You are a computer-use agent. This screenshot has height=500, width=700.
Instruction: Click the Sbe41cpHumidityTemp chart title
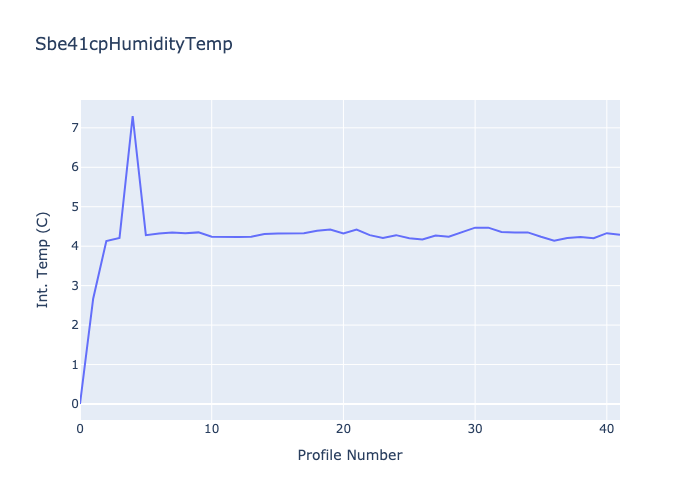click(x=134, y=44)
